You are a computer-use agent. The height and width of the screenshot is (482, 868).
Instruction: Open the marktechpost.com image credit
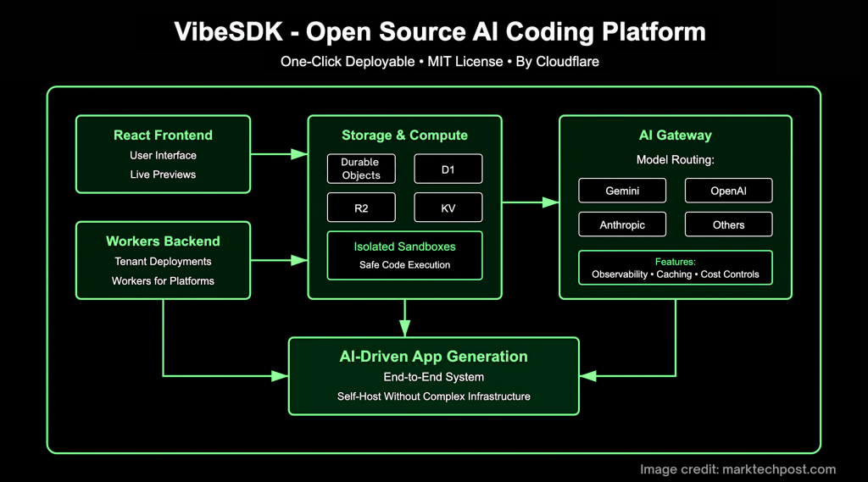coord(737,468)
